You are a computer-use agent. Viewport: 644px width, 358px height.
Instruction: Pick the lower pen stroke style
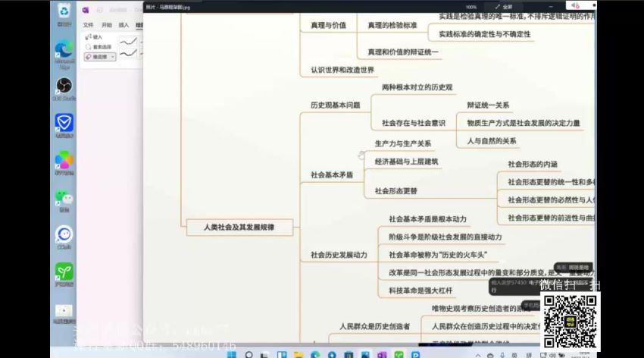pyautogui.click(x=128, y=53)
